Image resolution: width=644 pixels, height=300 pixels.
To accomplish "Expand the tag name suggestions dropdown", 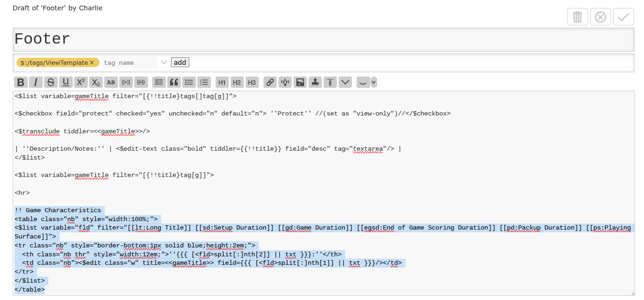I will [x=163, y=62].
